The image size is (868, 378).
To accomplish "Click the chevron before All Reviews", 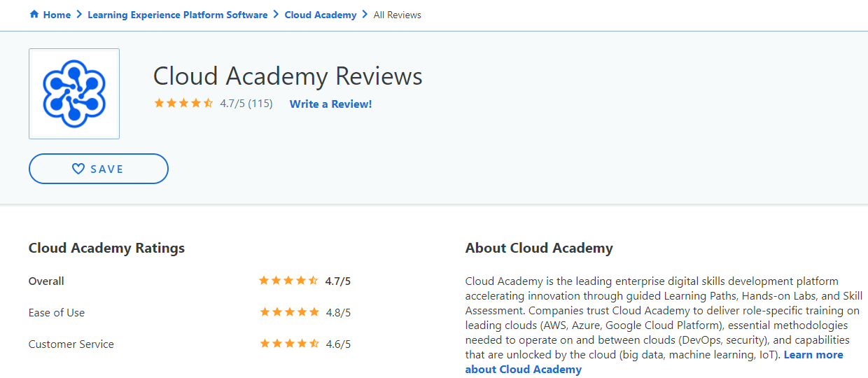I will coord(365,15).
